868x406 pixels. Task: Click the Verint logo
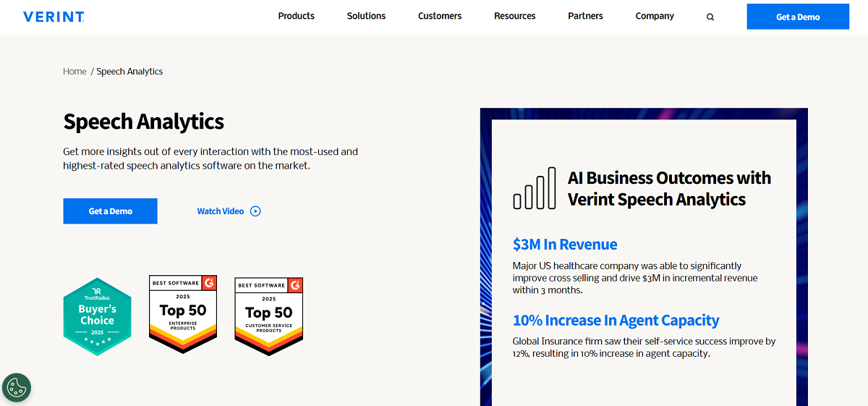coord(54,17)
